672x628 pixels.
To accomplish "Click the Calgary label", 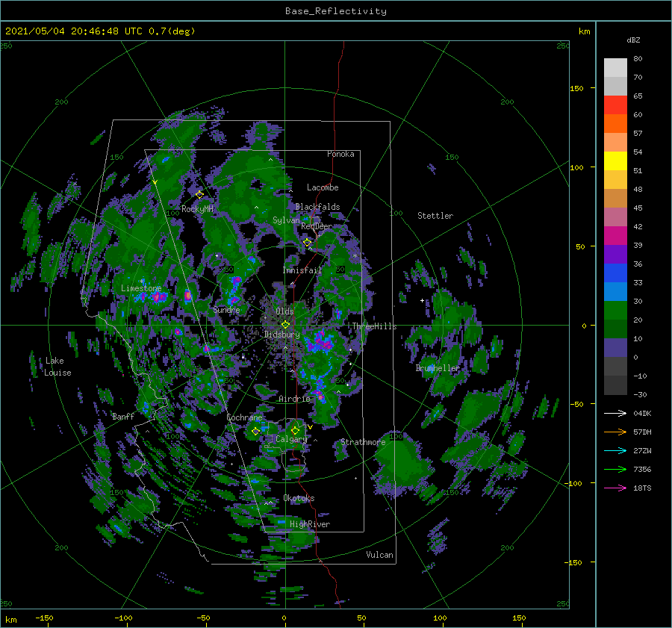I will point(291,439).
